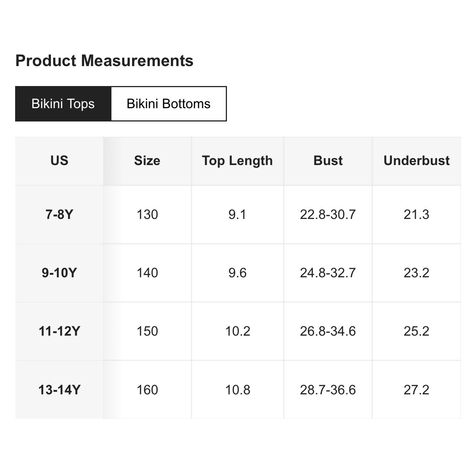Switch to the Bikini Bottoms tab
476x473 pixels.
coord(169,104)
